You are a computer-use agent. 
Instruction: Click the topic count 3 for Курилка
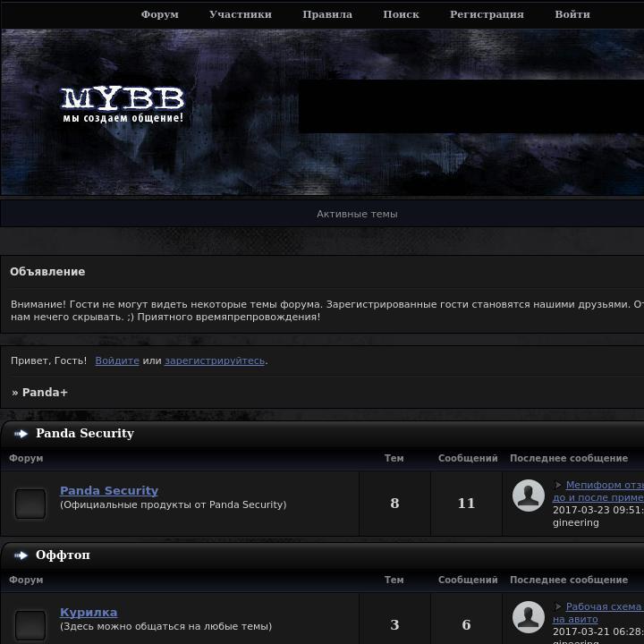click(x=394, y=624)
